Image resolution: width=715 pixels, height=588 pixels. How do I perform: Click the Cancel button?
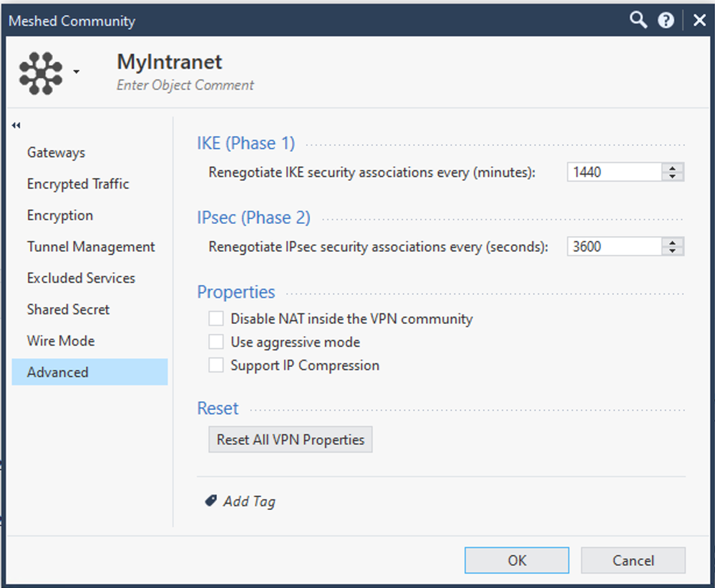click(633, 560)
